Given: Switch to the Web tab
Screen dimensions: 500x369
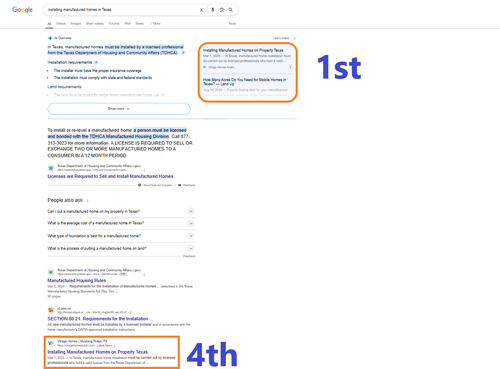Looking at the screenshot, I should point(127,24).
